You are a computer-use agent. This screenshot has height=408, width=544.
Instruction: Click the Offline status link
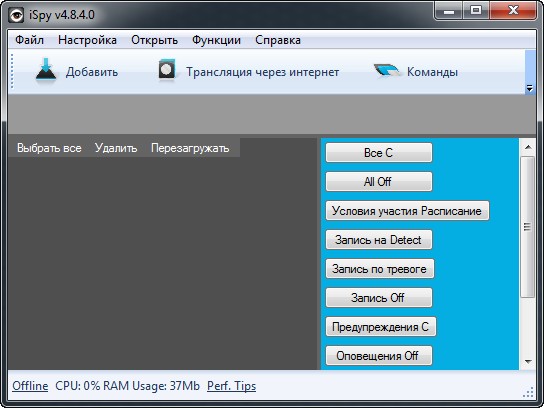[30, 386]
